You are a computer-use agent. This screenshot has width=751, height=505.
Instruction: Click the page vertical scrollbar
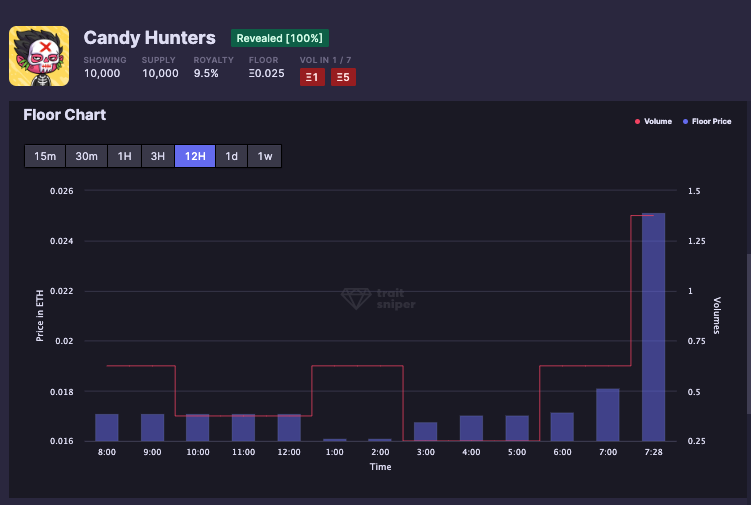coord(749,334)
